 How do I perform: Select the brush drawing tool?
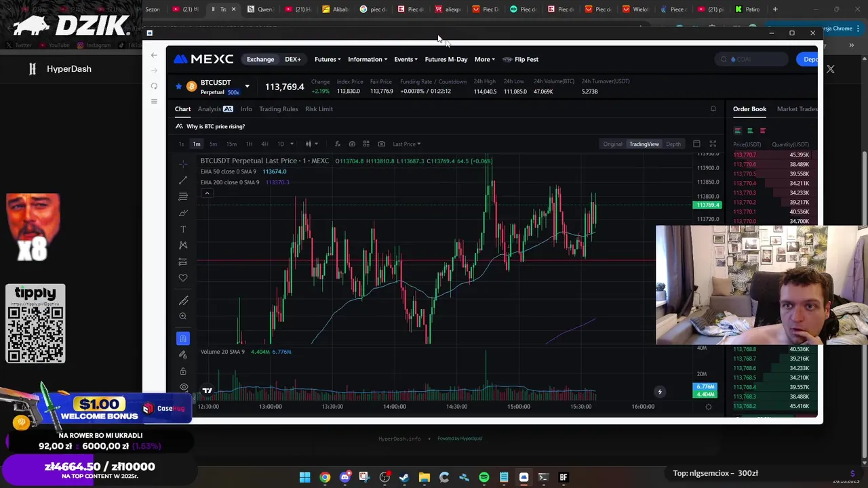(x=183, y=213)
